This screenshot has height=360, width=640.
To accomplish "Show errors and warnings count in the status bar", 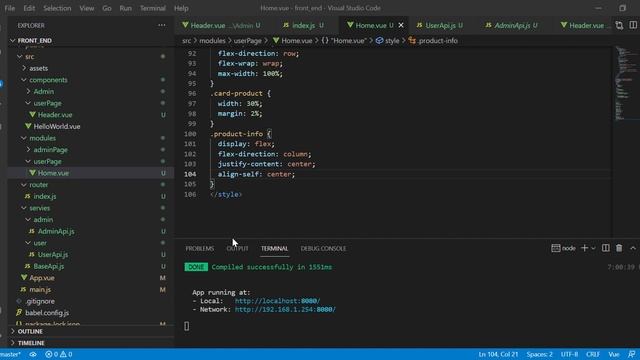I will coord(59,354).
